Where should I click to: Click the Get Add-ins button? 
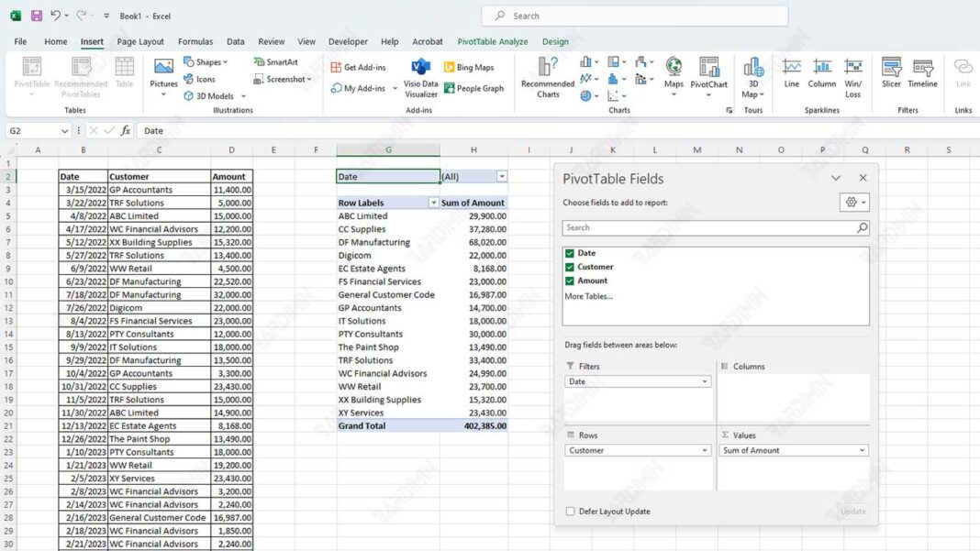click(x=363, y=66)
